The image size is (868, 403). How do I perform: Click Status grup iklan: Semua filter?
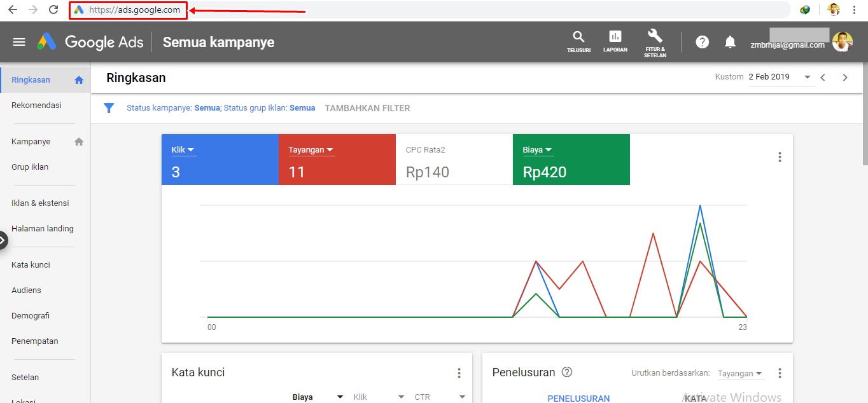click(269, 108)
